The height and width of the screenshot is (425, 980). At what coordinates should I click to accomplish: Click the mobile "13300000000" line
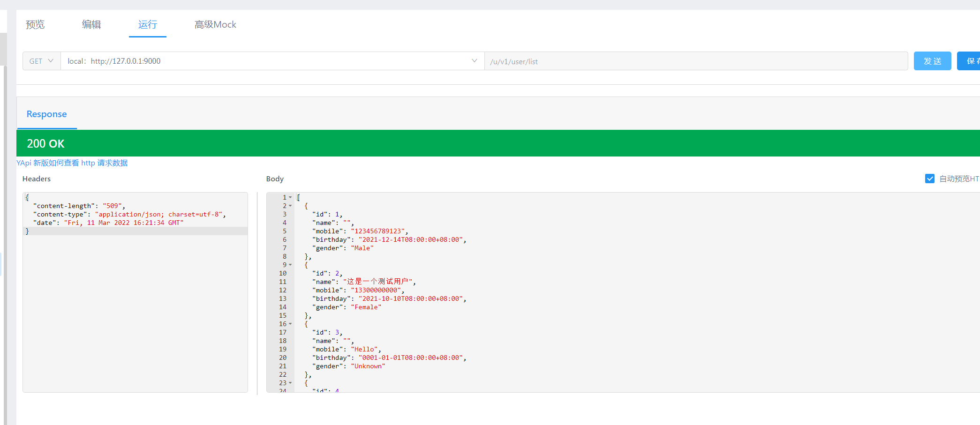358,290
